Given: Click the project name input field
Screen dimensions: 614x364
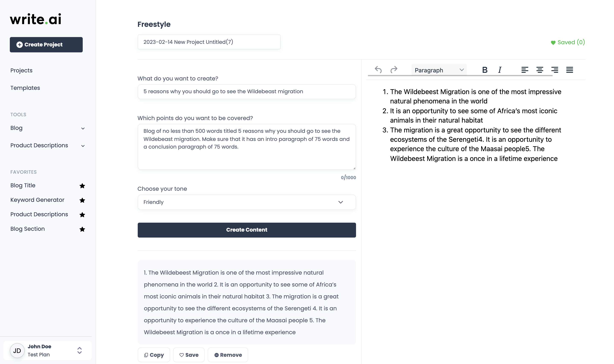Looking at the screenshot, I should click(x=209, y=42).
